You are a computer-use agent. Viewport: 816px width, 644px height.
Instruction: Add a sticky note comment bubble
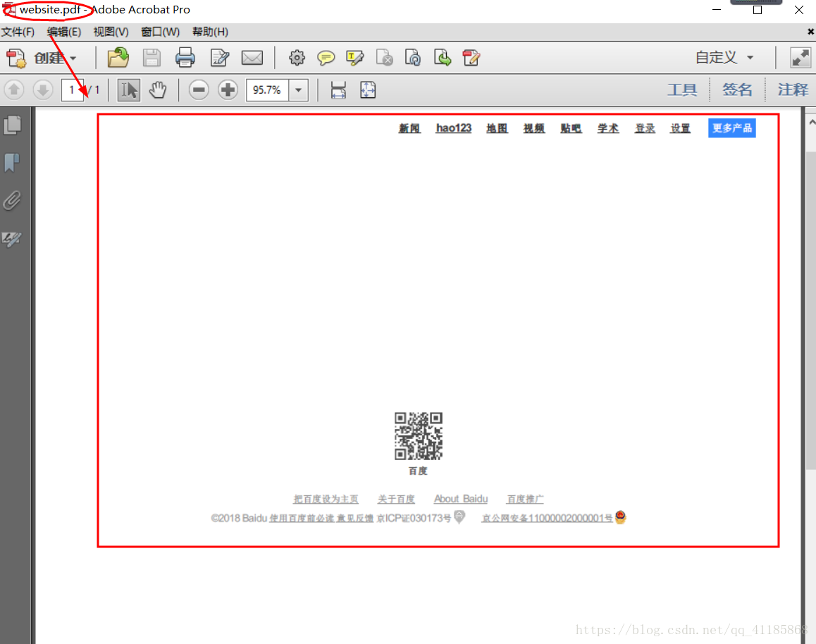click(x=326, y=58)
